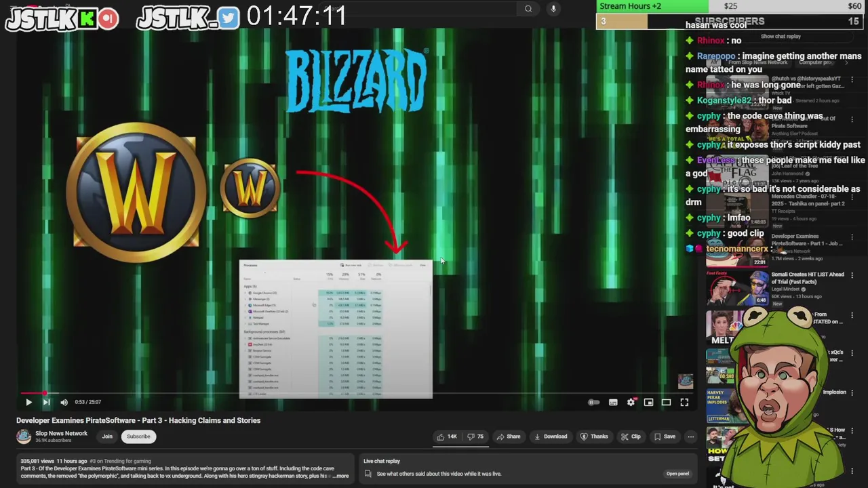The width and height of the screenshot is (868, 488).
Task: Switch to miniplayer mode
Action: click(x=648, y=403)
